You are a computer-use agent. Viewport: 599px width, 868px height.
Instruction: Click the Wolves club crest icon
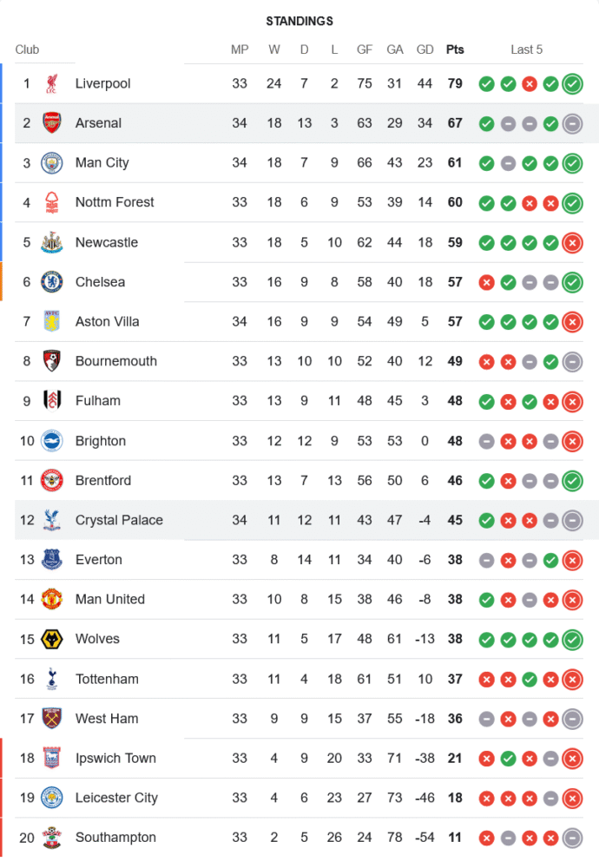[x=52, y=639]
